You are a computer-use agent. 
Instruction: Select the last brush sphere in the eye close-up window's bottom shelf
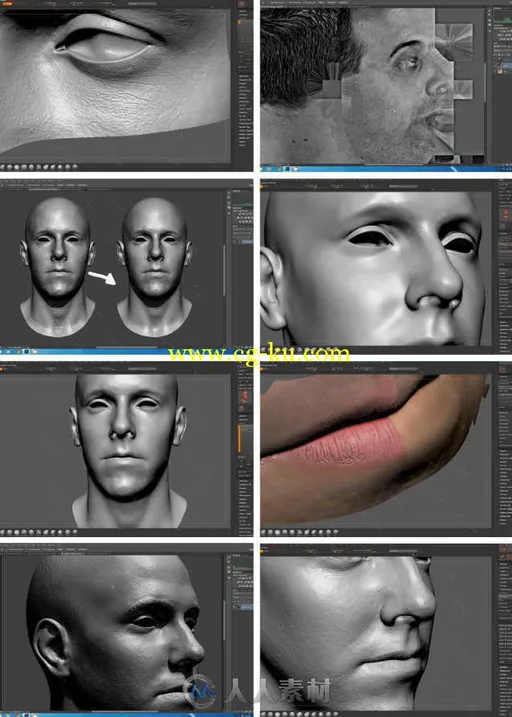(x=75, y=167)
